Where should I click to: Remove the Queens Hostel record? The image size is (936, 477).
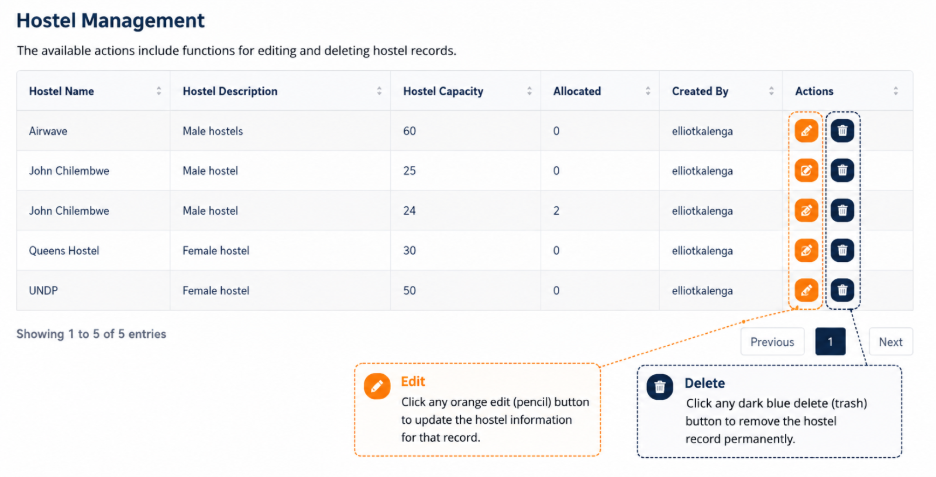point(842,250)
